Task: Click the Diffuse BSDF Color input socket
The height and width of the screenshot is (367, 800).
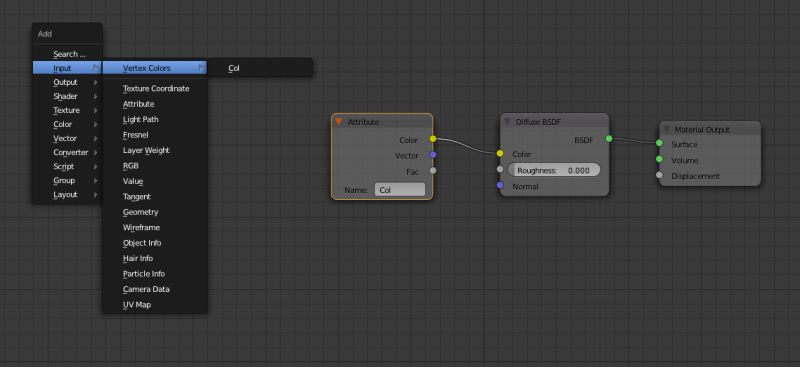Action: 500,153
